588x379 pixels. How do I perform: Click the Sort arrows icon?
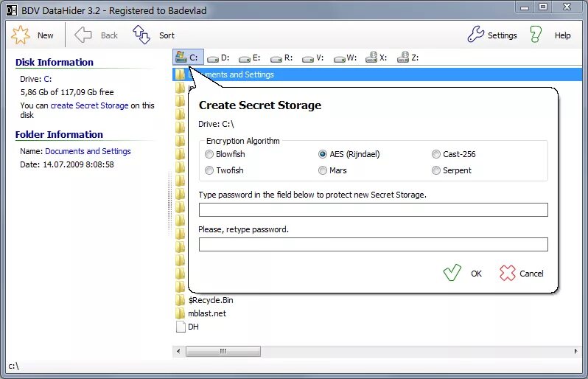[141, 35]
